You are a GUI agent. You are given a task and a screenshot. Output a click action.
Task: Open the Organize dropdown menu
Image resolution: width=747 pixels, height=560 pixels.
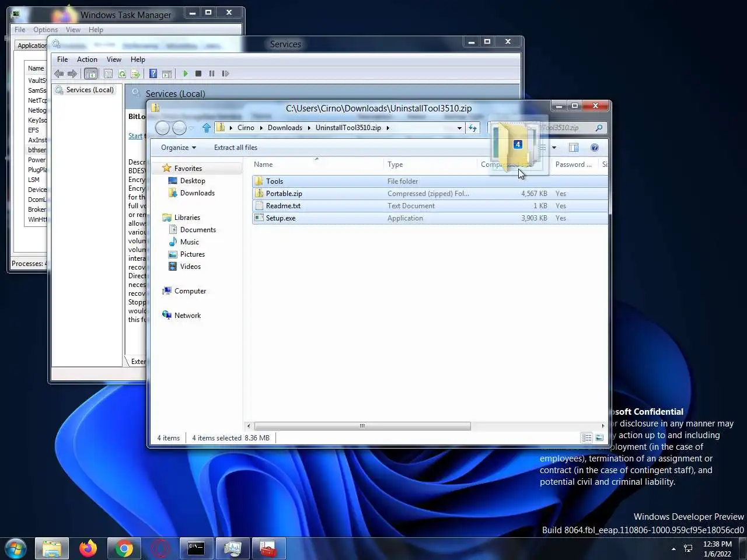[179, 148]
